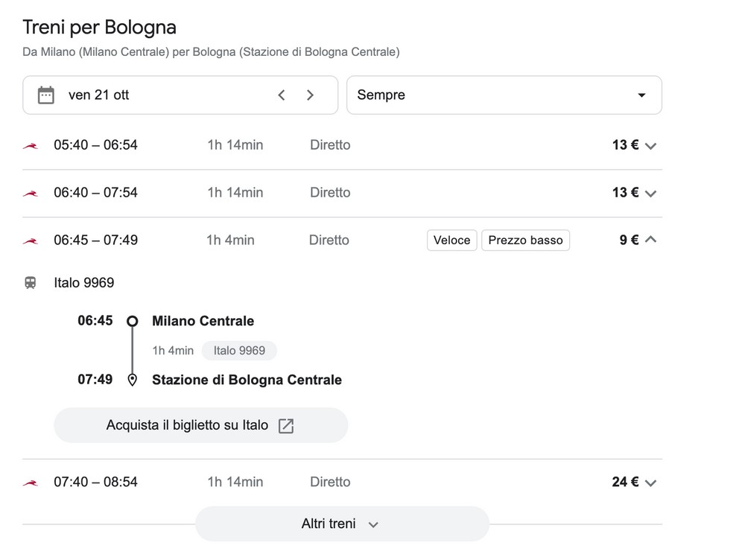745x560 pixels.
Task: Open the calendar date picker icon
Action: [x=46, y=95]
